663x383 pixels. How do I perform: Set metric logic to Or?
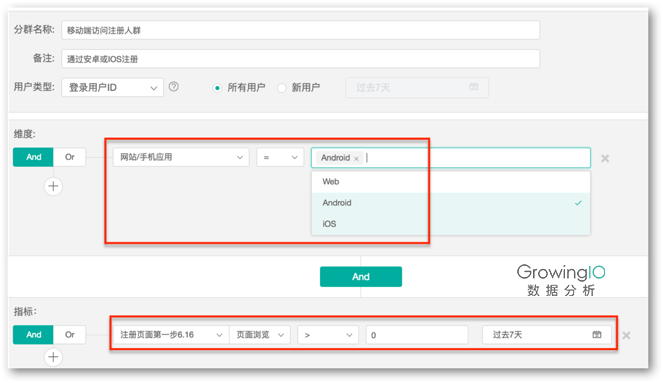[70, 334]
